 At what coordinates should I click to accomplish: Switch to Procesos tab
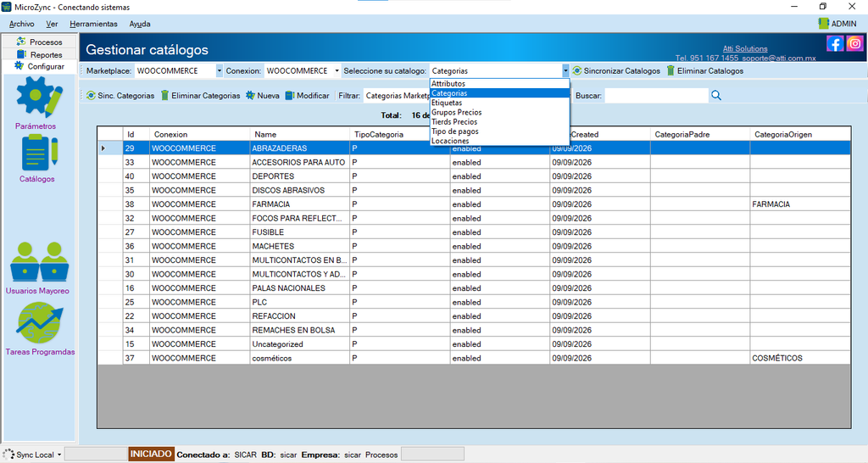[x=39, y=42]
